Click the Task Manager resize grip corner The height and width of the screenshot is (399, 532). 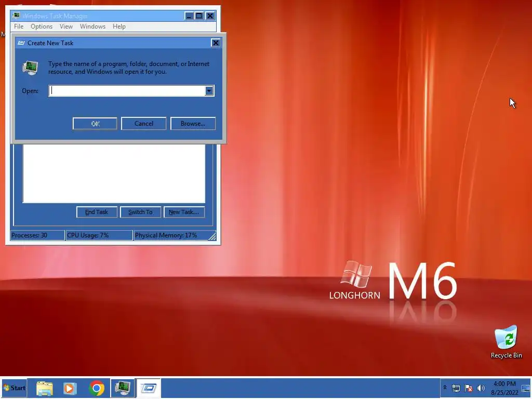click(x=212, y=236)
